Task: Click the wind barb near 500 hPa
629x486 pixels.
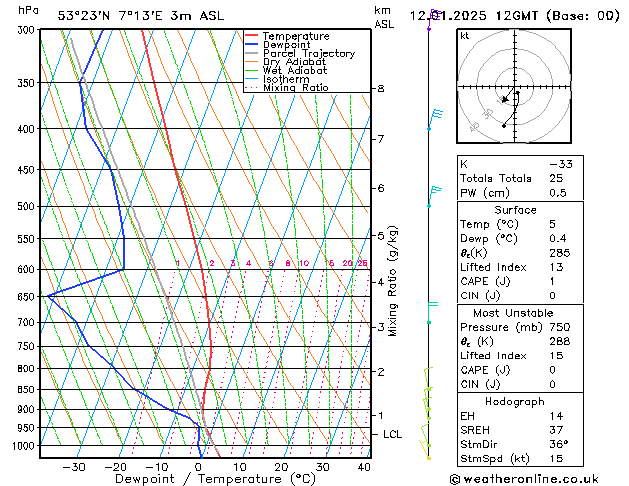Action: coord(433,194)
